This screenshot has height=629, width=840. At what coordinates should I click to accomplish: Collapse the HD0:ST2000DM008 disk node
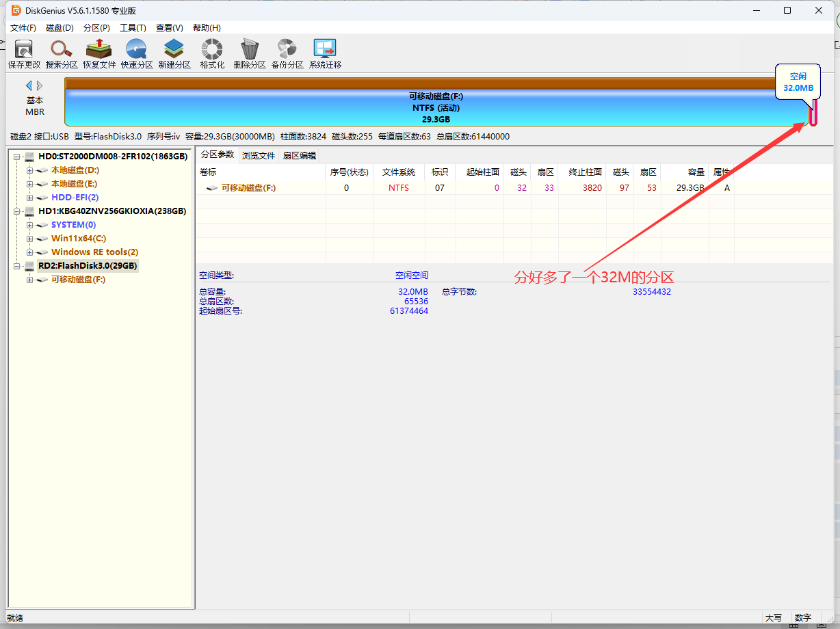point(16,157)
